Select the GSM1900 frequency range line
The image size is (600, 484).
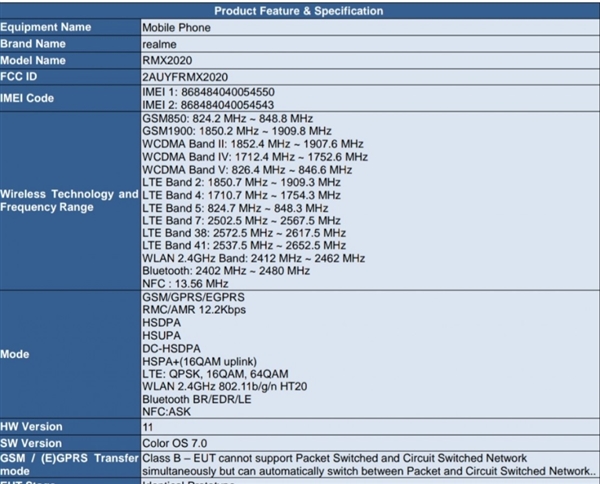coord(237,131)
